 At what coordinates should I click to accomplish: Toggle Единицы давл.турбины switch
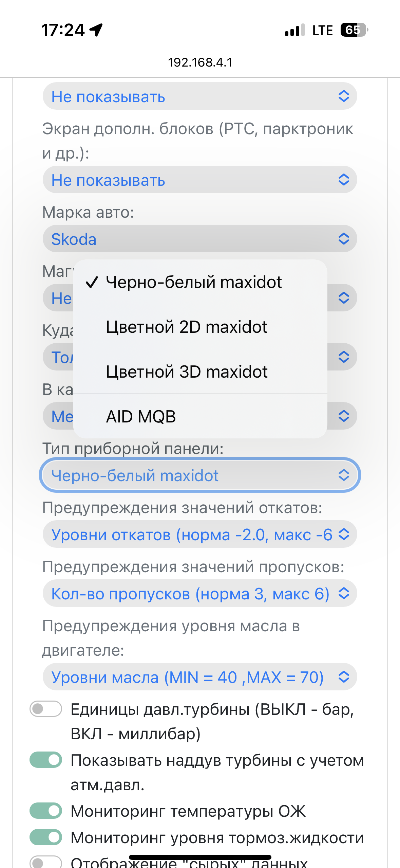(46, 709)
